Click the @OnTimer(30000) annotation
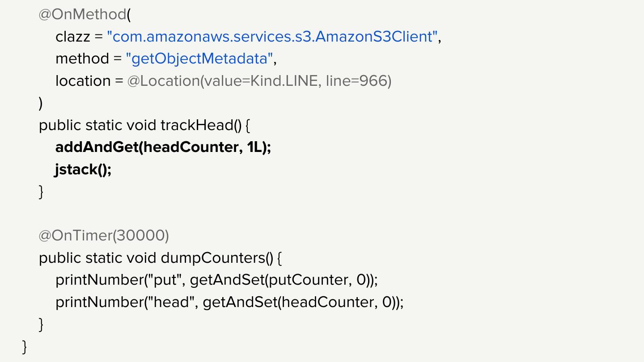 coord(104,236)
